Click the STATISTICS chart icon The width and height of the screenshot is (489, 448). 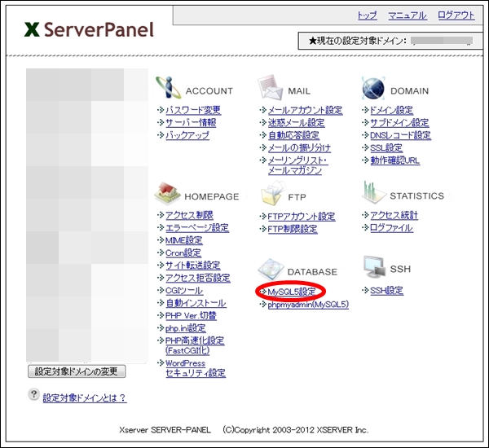[373, 191]
